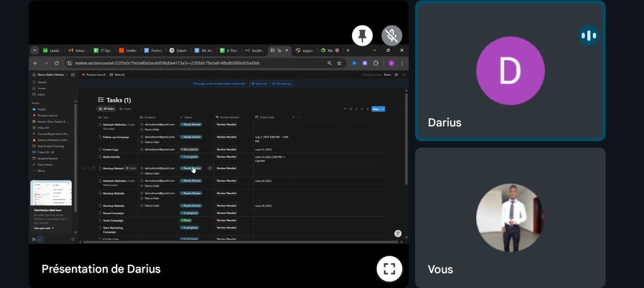Open Search in Notion sidebar
Viewport: 644px width, 288px height.
42,82
